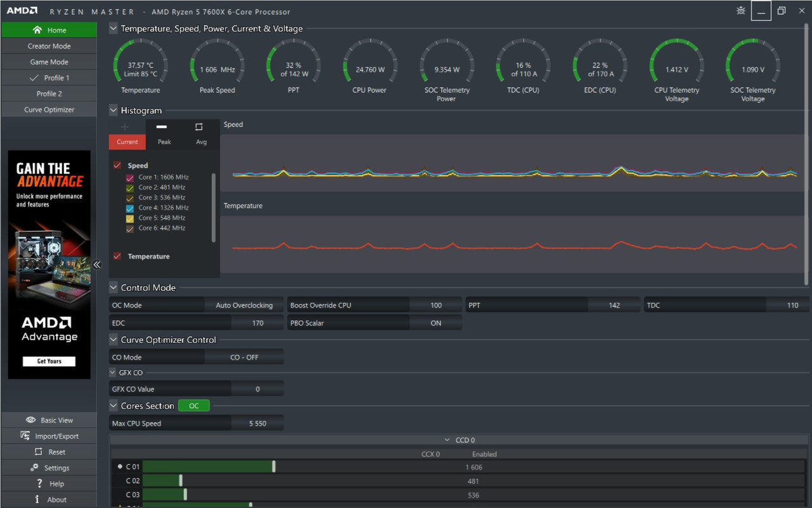Open Curve Optimizer page
812x508 pixels.
click(x=49, y=109)
